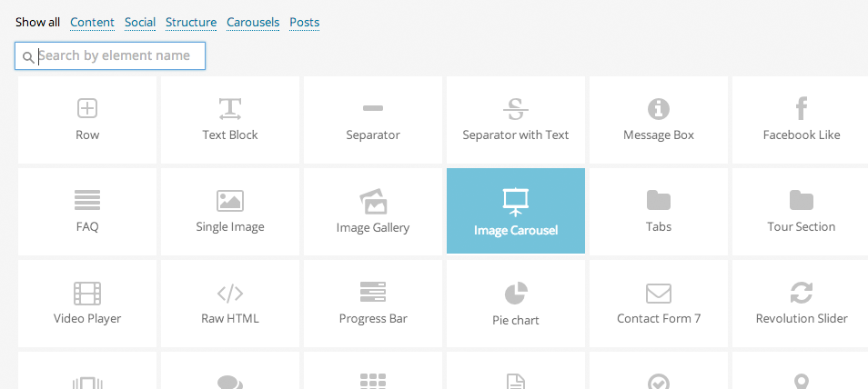Insert a Separator element

point(373,120)
